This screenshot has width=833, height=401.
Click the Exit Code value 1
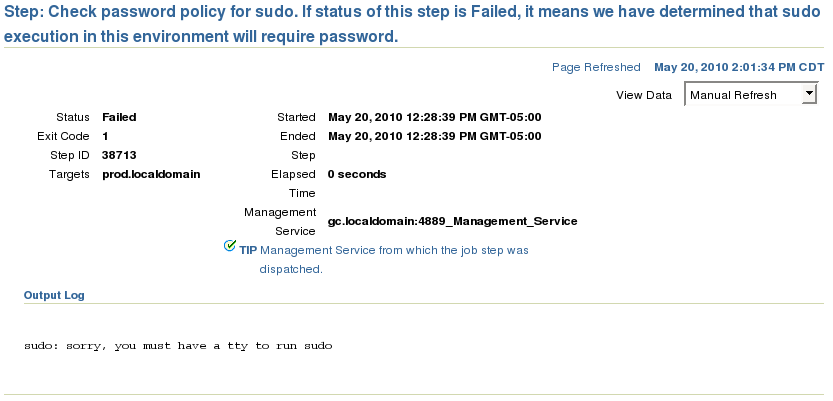point(105,136)
